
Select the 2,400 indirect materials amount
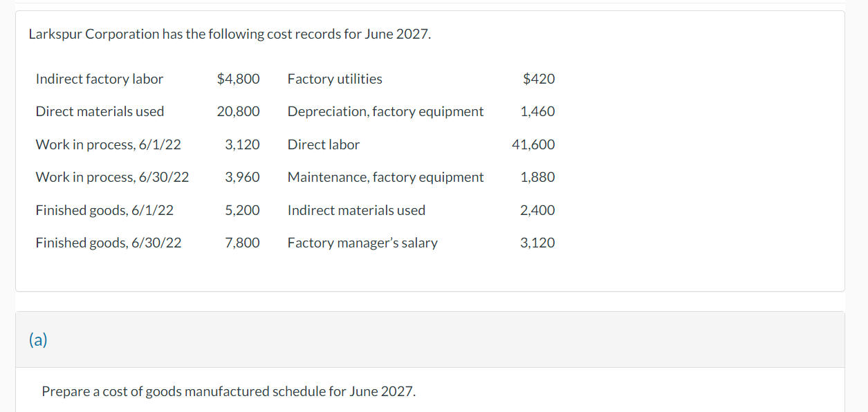537,210
